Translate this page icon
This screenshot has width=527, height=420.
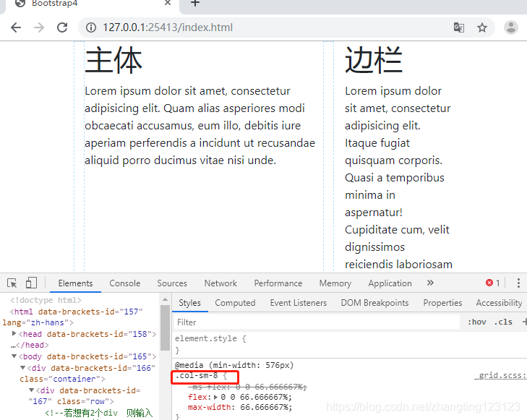[x=459, y=27]
